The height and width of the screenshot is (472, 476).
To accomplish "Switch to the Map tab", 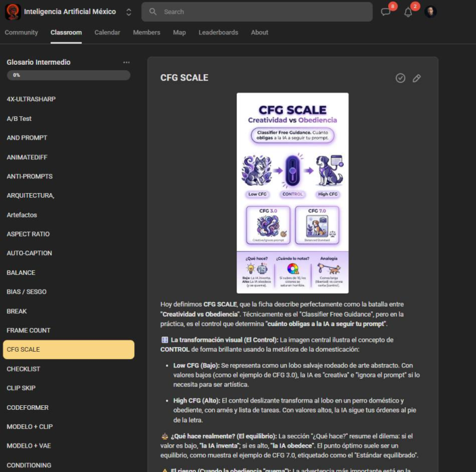I will (x=179, y=32).
